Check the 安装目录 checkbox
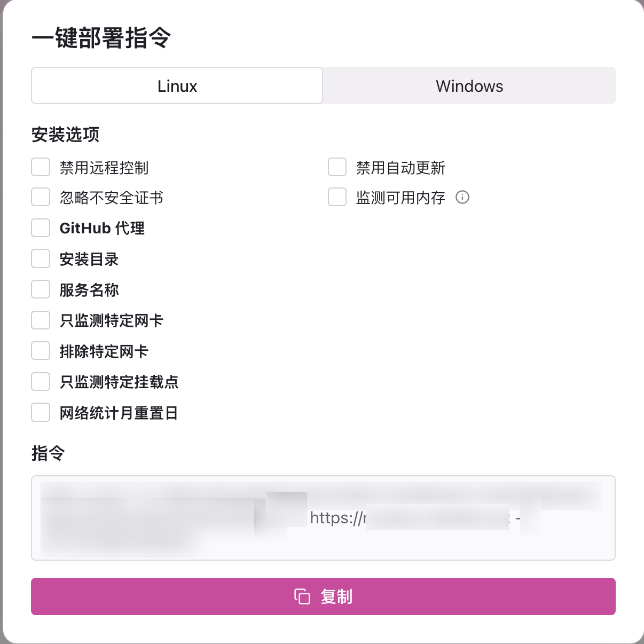This screenshot has width=644, height=644. coord(41,259)
